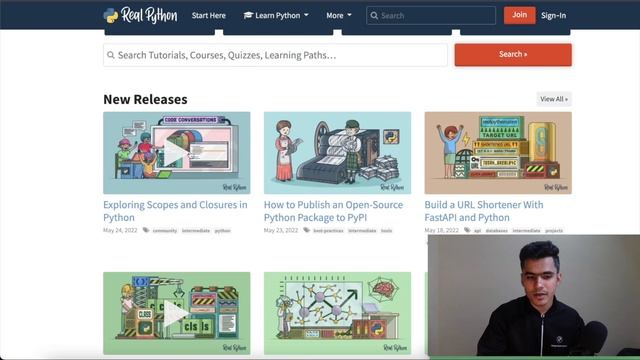Focus the Search Tutorials, Courses, Quizzes field
The width and height of the screenshot is (640, 360).
[275, 55]
